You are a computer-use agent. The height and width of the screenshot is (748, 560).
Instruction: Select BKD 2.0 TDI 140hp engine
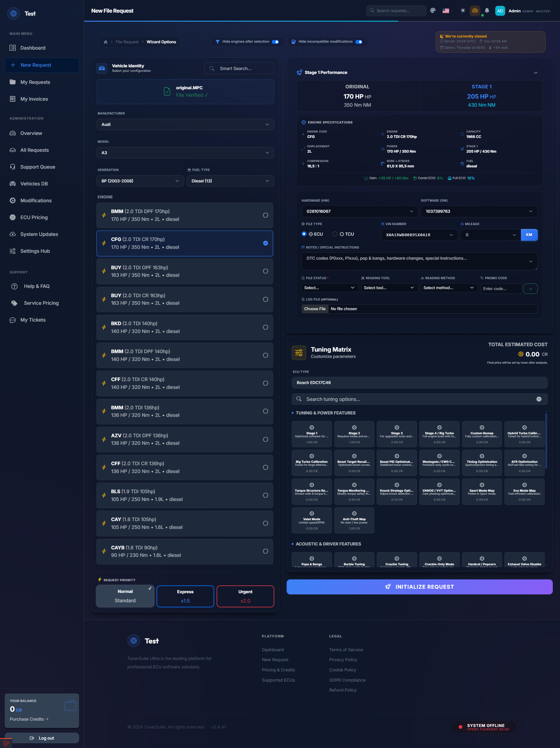point(184,327)
